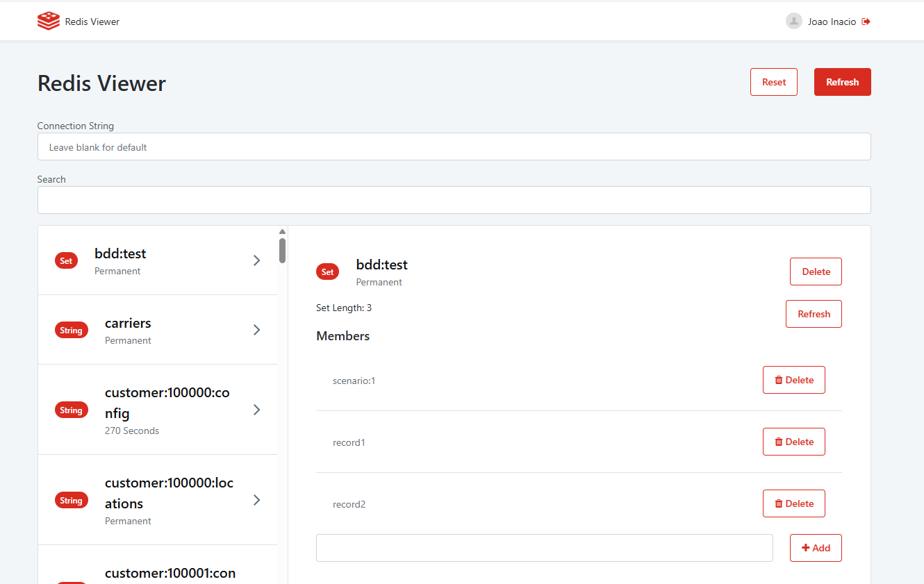Image resolution: width=924 pixels, height=584 pixels.
Task: Click the logout icon next to Joao Inacio
Action: [866, 22]
